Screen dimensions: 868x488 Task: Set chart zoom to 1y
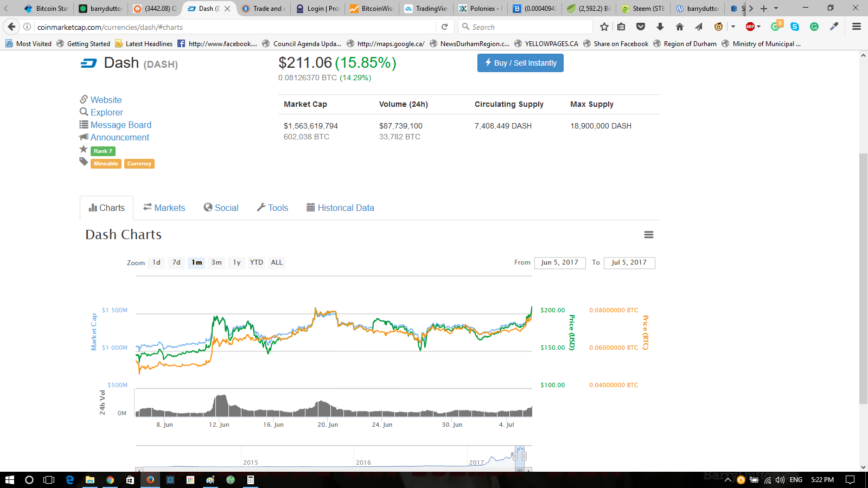click(237, 262)
